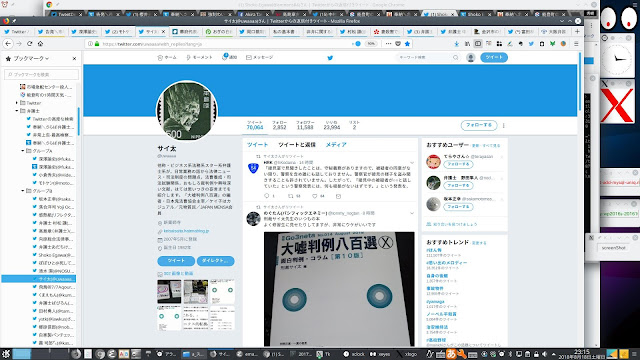Open the account avatar menu
This screenshot has width=640, height=360.
[x=471, y=58]
